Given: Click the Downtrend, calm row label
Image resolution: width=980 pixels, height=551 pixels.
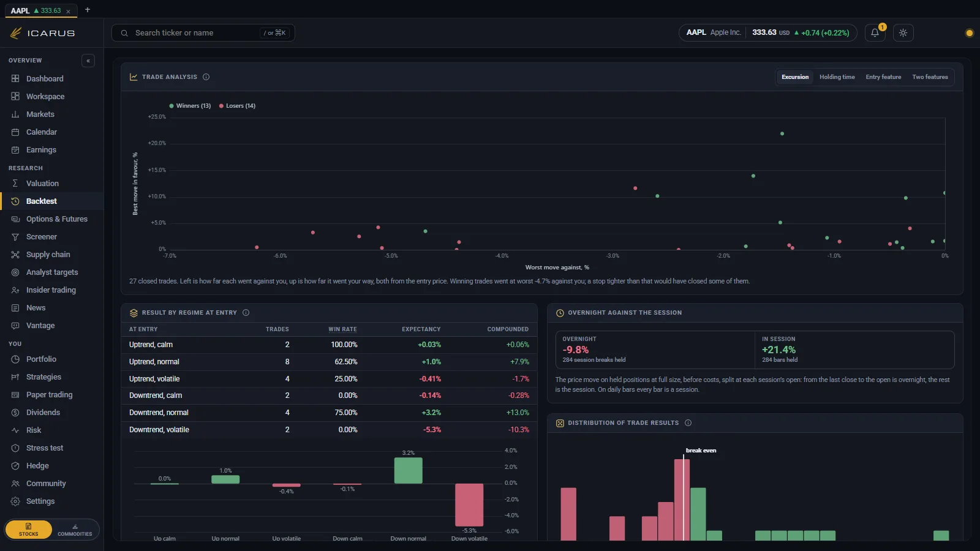Looking at the screenshot, I should pyautogui.click(x=156, y=395).
